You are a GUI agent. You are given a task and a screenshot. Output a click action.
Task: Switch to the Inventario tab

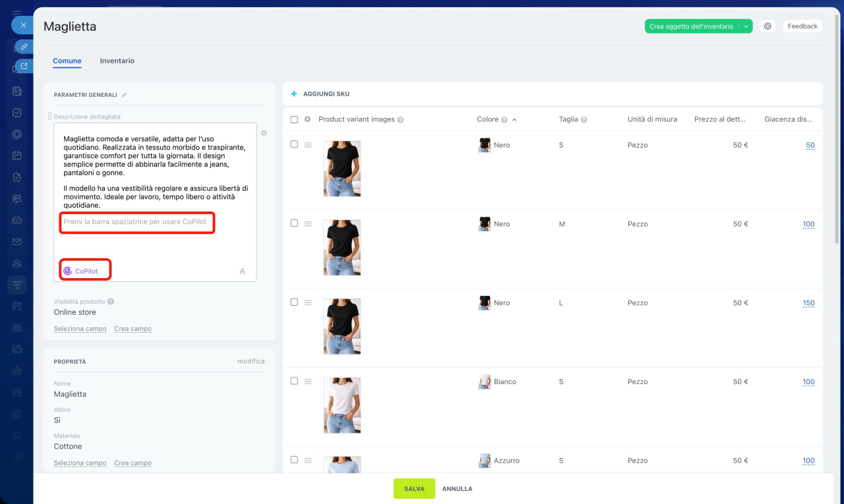pyautogui.click(x=117, y=61)
